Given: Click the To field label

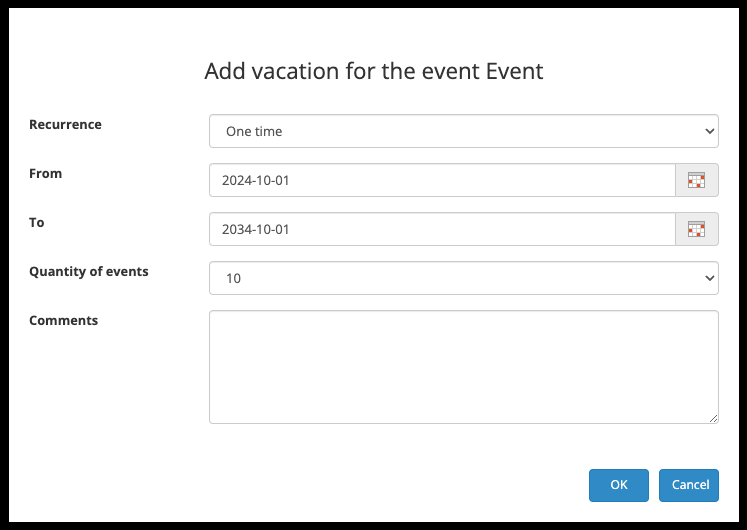Looking at the screenshot, I should [37, 222].
